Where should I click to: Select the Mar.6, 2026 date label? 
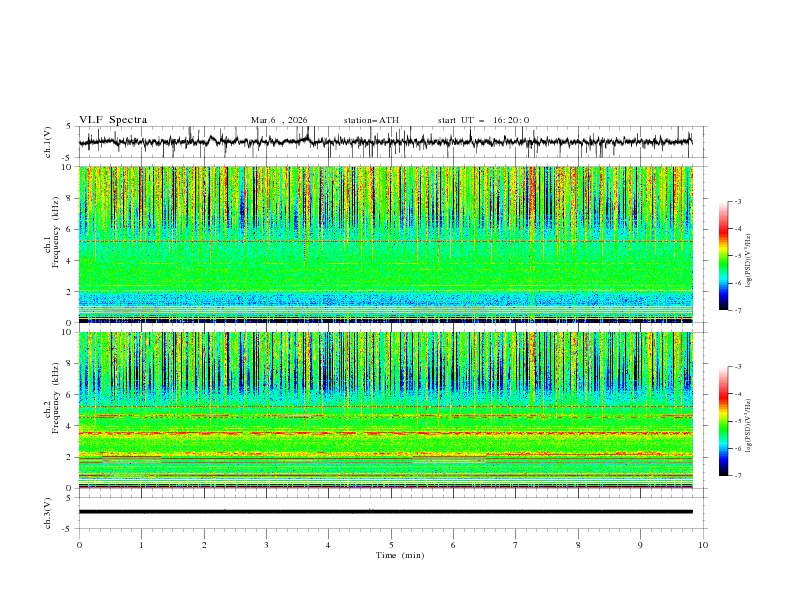[x=279, y=120]
